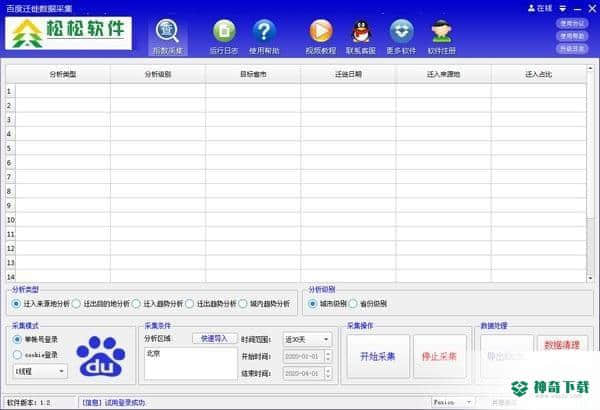The image size is (600, 410).
Task: Click the 迁入占比 column header
Action: coord(538,74)
